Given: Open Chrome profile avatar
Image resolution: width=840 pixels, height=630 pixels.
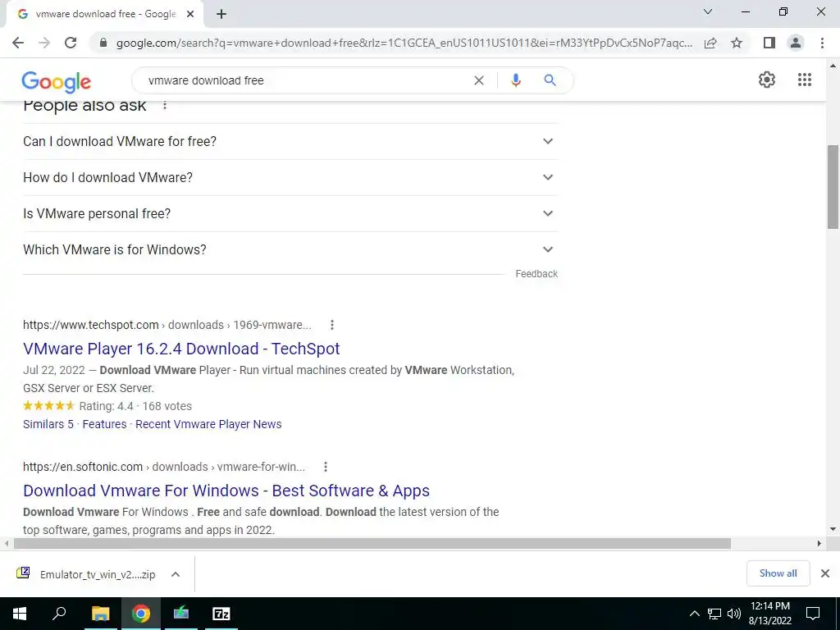Looking at the screenshot, I should 796,43.
